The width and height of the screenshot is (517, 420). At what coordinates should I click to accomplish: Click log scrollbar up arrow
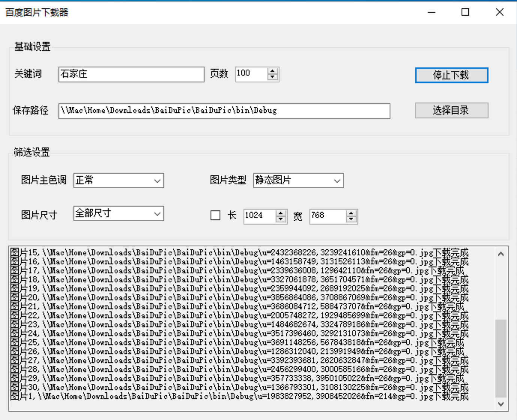(x=501, y=254)
